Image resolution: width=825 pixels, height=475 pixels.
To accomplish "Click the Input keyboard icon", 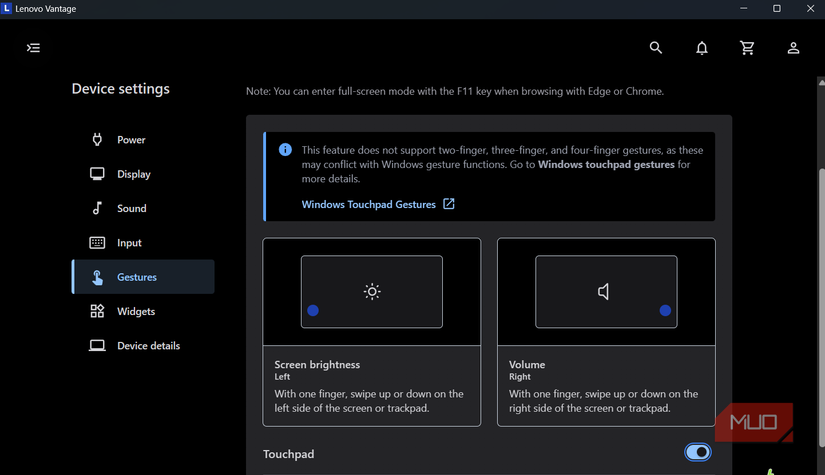I will (x=97, y=242).
